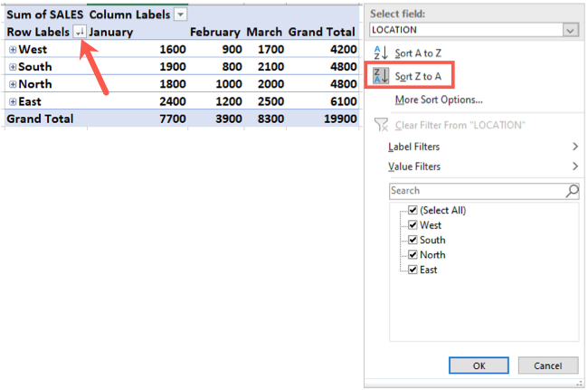This screenshot has height=390, width=588.
Task: Select South February value 800
Action: 232,66
